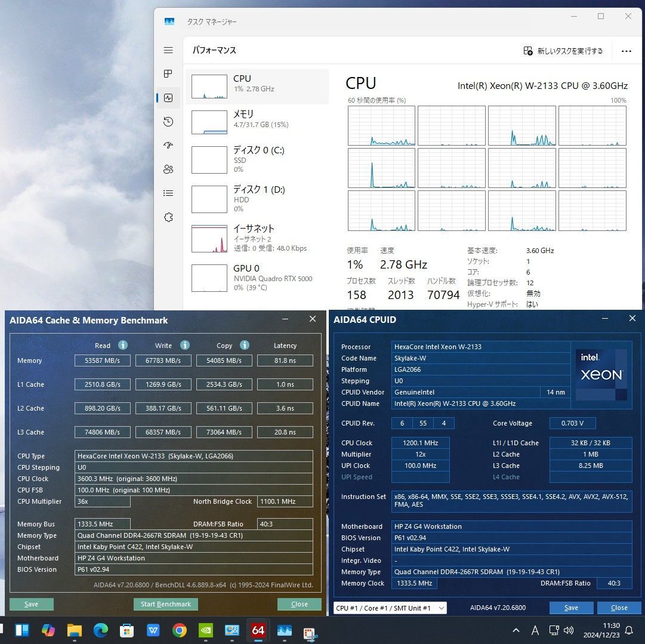Click North Bridge Clock value 1100.1 MHz
Viewport: 645px width, 644px height.
(285, 501)
